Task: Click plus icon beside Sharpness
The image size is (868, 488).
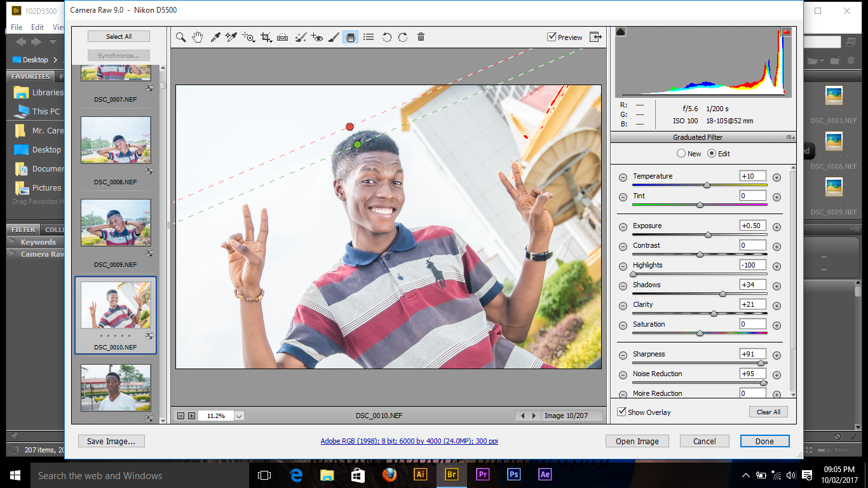Action: (776, 356)
